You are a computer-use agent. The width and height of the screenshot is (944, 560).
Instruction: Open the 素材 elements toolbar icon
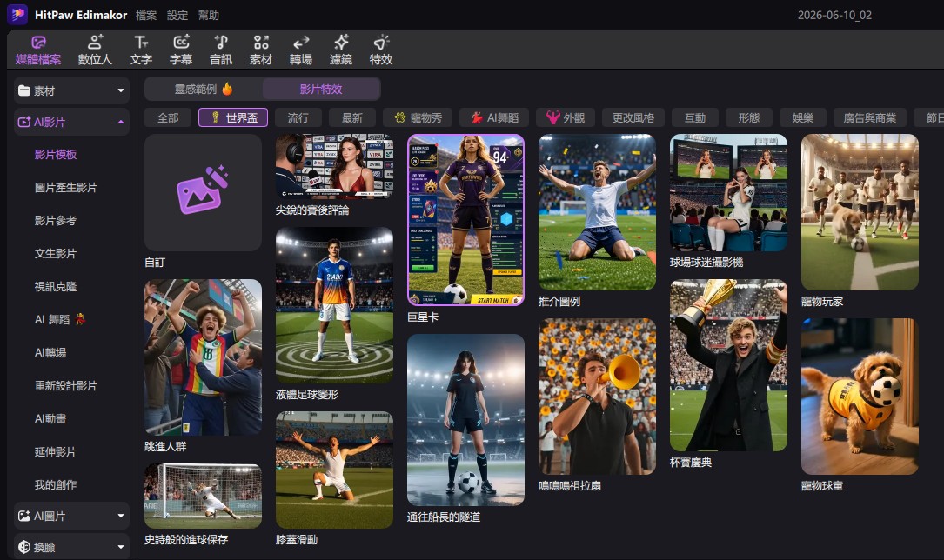click(261, 50)
